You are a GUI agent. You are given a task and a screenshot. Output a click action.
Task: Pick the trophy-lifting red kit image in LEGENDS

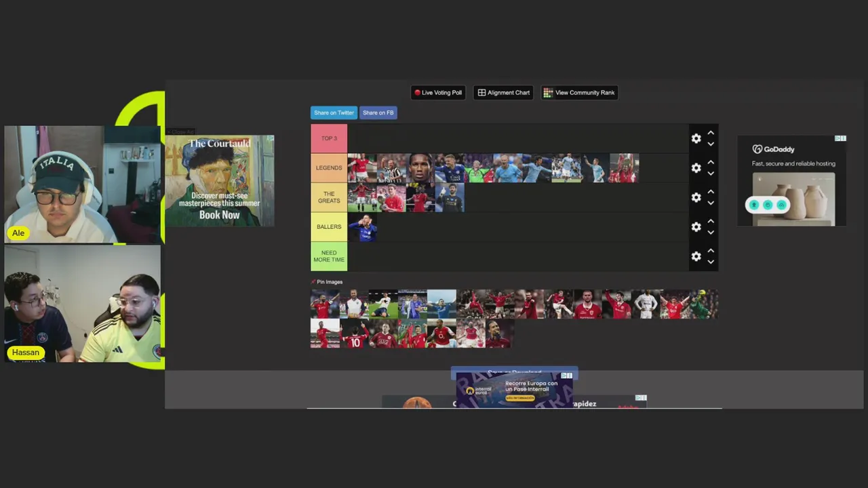click(624, 168)
